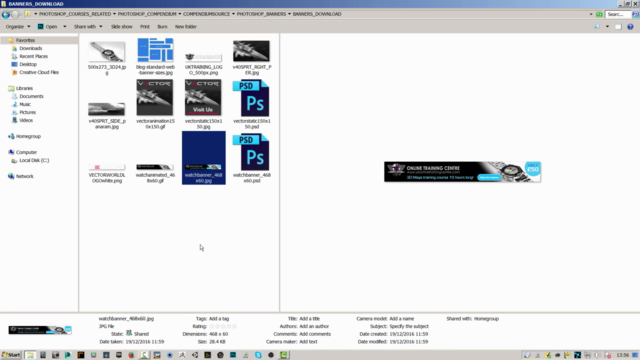Click Add an author field
Screen dimensions: 640x360
click(x=314, y=327)
